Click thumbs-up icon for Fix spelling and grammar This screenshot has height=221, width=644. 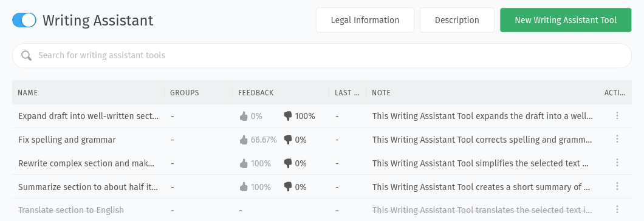click(244, 140)
